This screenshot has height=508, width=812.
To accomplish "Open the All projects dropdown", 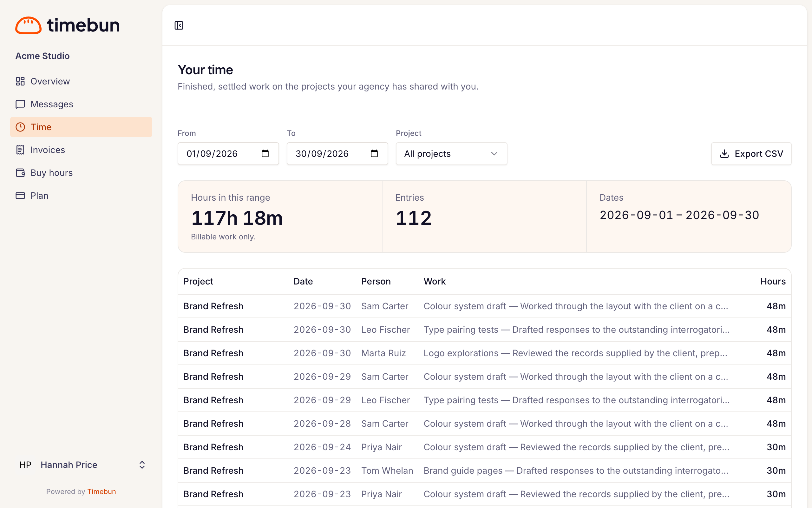I will [x=451, y=154].
